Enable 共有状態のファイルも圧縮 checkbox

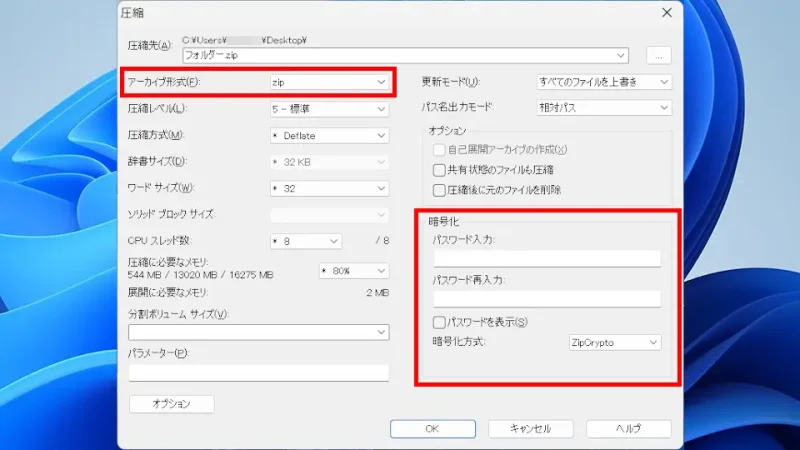coord(439,170)
